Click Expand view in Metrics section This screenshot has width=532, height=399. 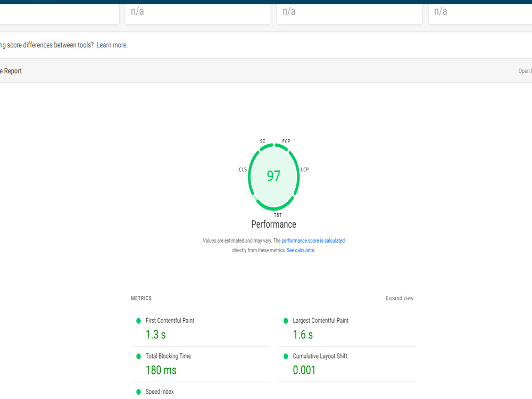[400, 298]
